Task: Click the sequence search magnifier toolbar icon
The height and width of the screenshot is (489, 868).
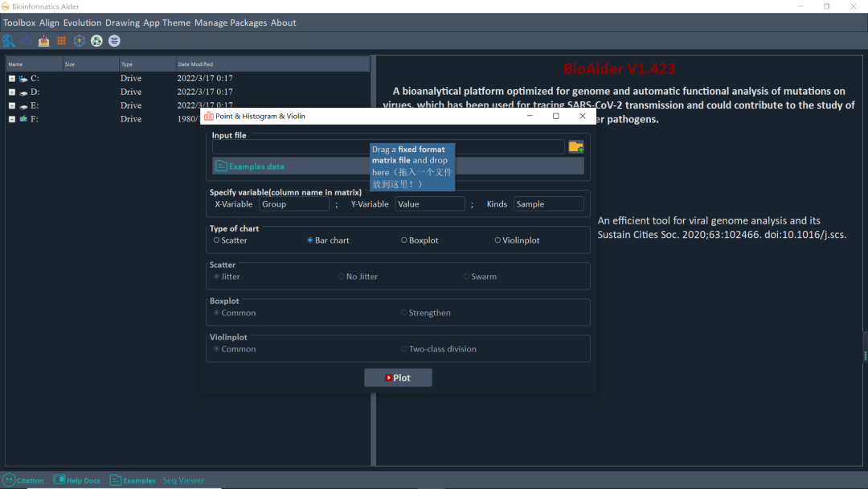Action: click(8, 41)
